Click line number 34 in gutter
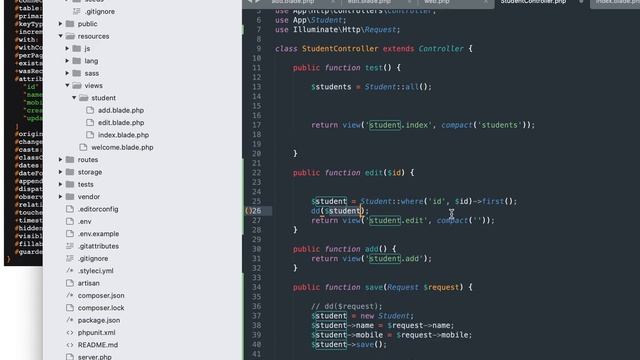This screenshot has width=640, height=360. tap(256, 287)
